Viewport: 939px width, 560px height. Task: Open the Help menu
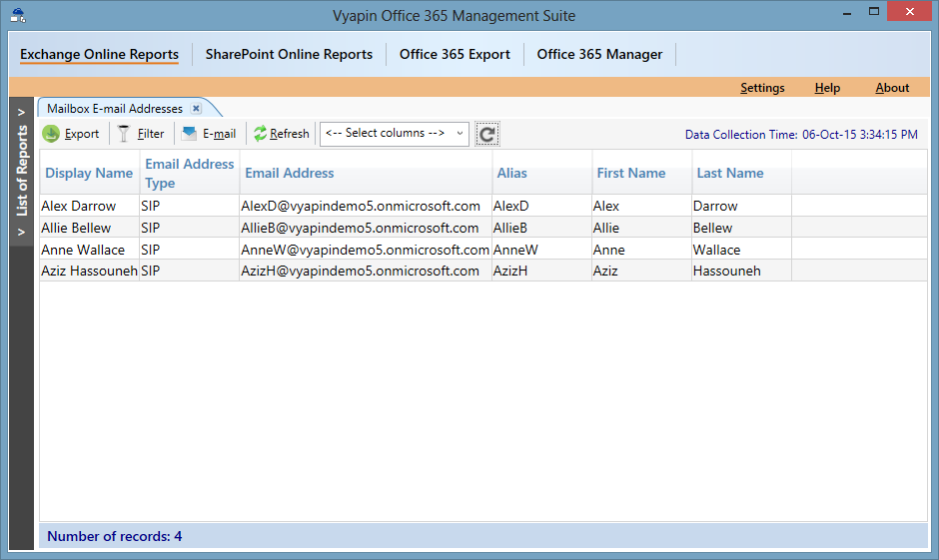coord(827,88)
